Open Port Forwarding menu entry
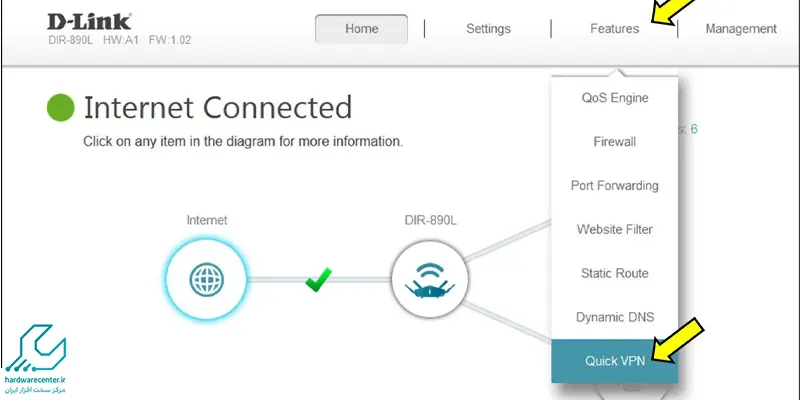The width and height of the screenshot is (800, 400). pyautogui.click(x=615, y=186)
